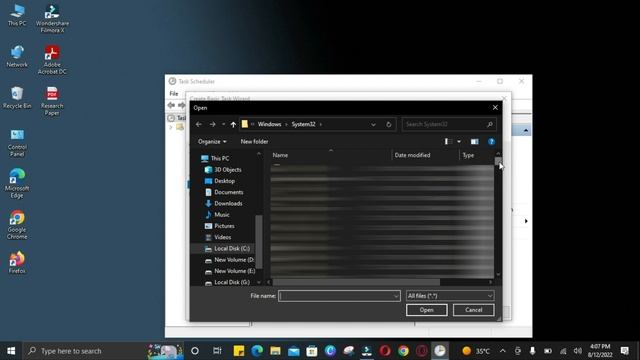
Task: Select This PC in navigation tree
Action: [x=220, y=158]
